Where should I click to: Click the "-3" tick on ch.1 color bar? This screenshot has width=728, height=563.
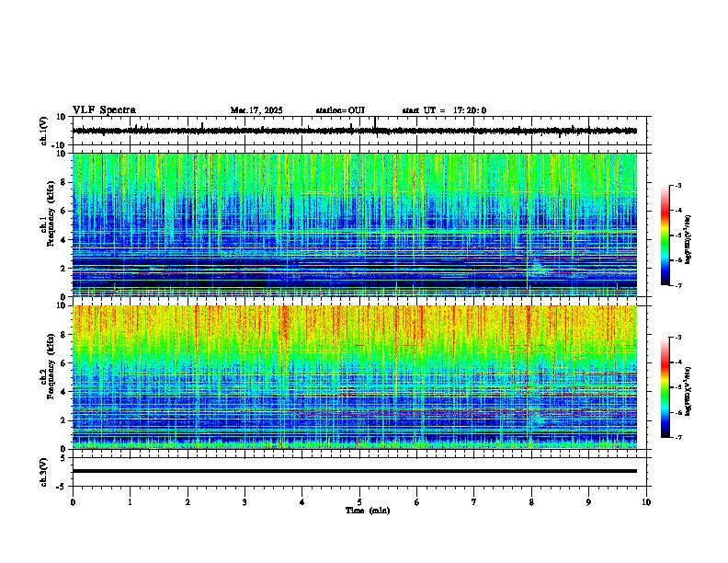[677, 185]
